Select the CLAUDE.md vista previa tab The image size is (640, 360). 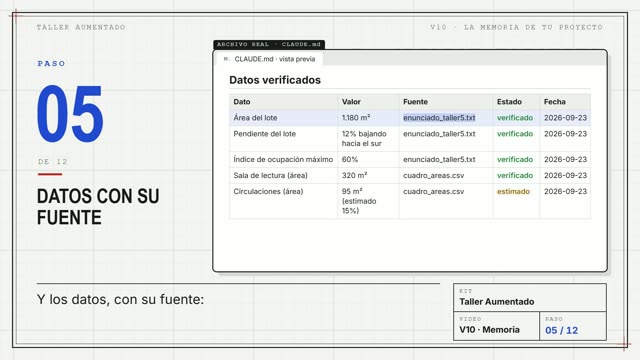click(269, 59)
